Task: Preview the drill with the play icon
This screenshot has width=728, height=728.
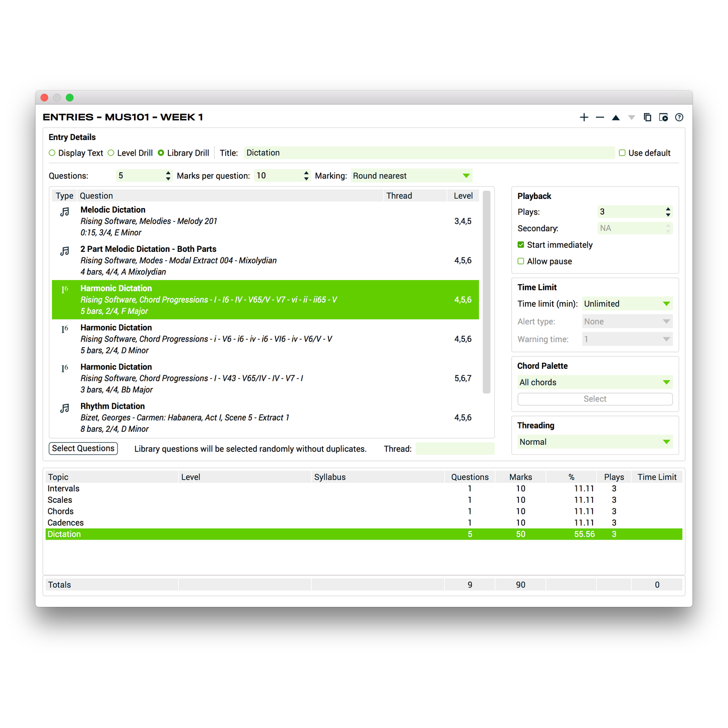Action: click(x=663, y=117)
